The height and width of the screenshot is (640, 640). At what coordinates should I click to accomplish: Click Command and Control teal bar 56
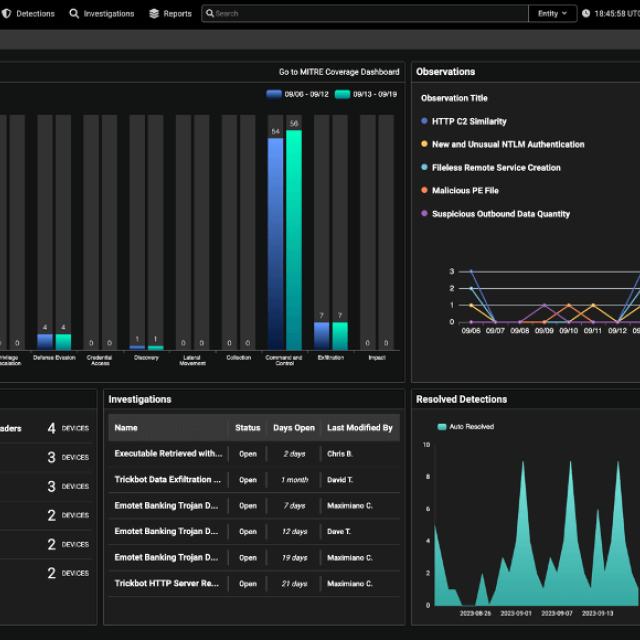coord(294,240)
